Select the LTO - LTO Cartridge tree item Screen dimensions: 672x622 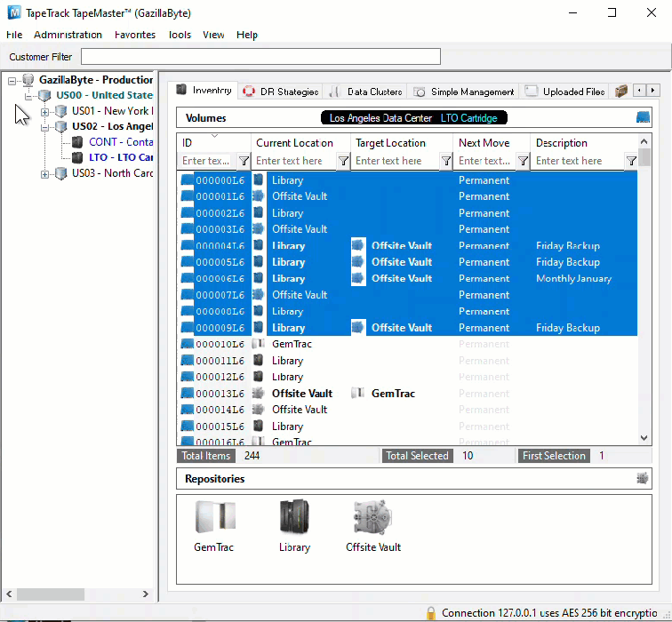121,157
